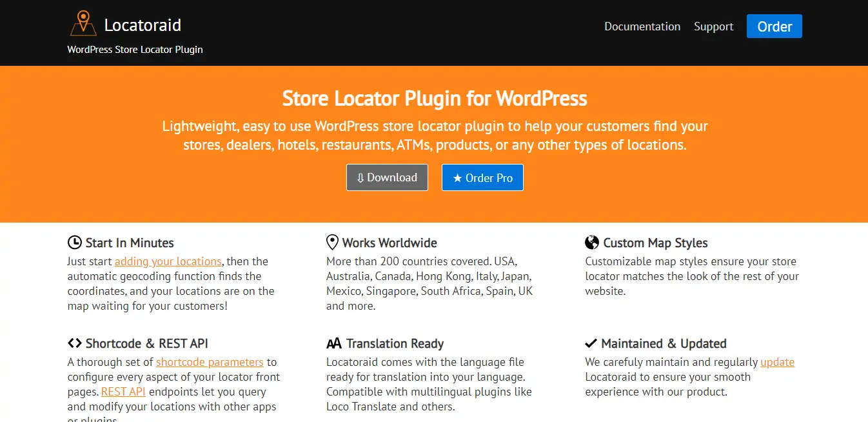Click the blue Order button in header
Viewport: 868px width, 422px height.
pos(774,26)
